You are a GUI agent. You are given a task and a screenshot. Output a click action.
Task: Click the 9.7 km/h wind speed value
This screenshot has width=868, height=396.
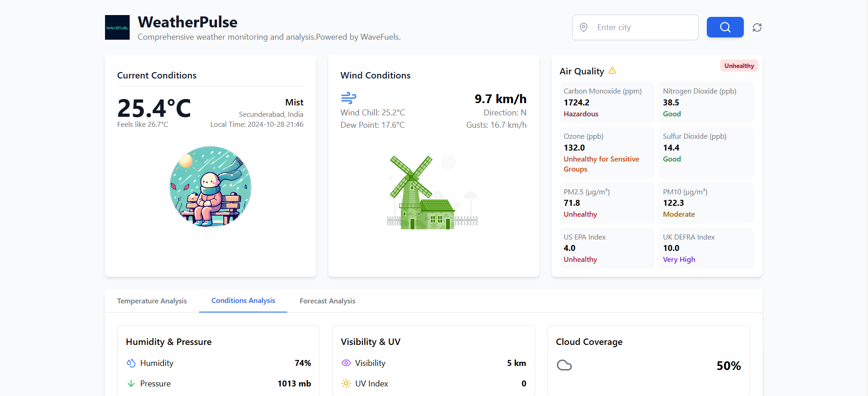(500, 99)
